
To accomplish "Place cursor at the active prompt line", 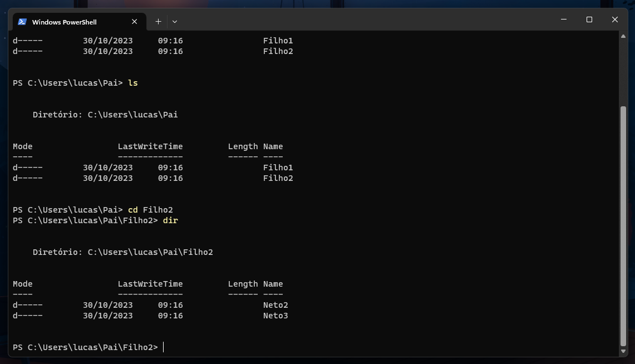I will tap(164, 347).
